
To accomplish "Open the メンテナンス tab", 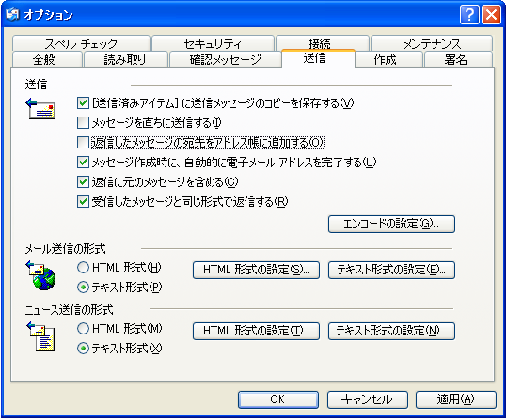I will point(432,43).
